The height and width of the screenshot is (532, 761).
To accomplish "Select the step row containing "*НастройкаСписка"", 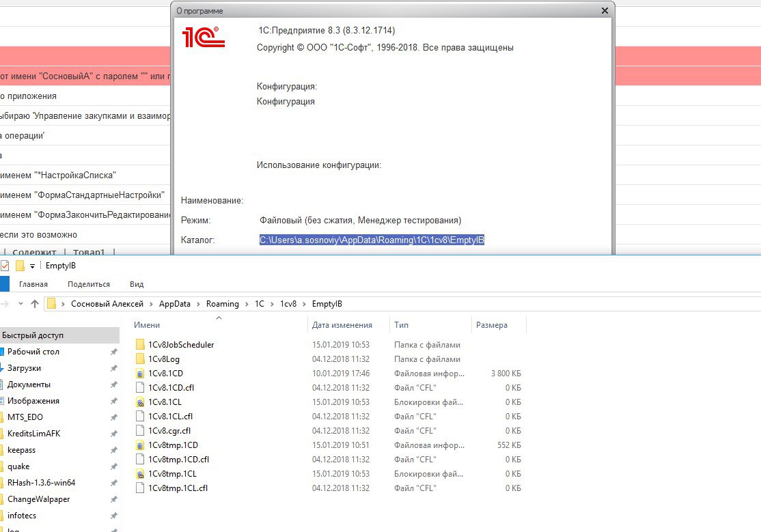I will tap(85, 176).
